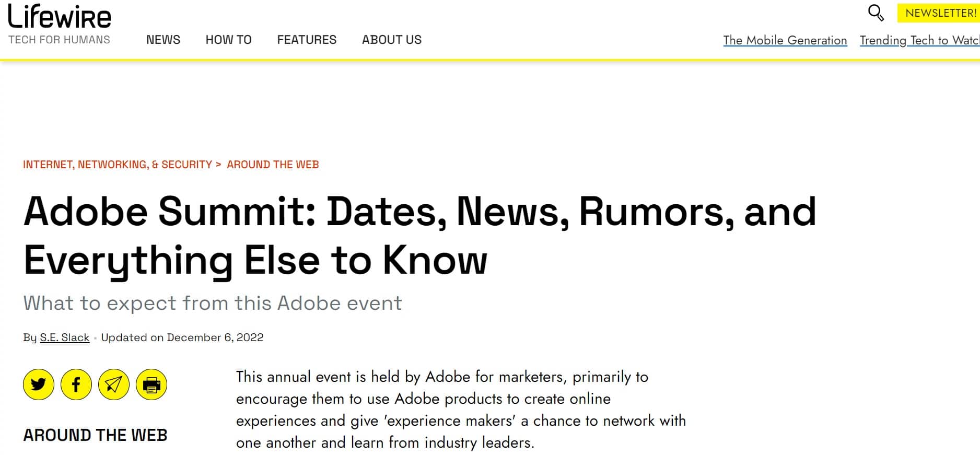Print the article using printer icon
Screen dimensions: 980x455
click(151, 384)
